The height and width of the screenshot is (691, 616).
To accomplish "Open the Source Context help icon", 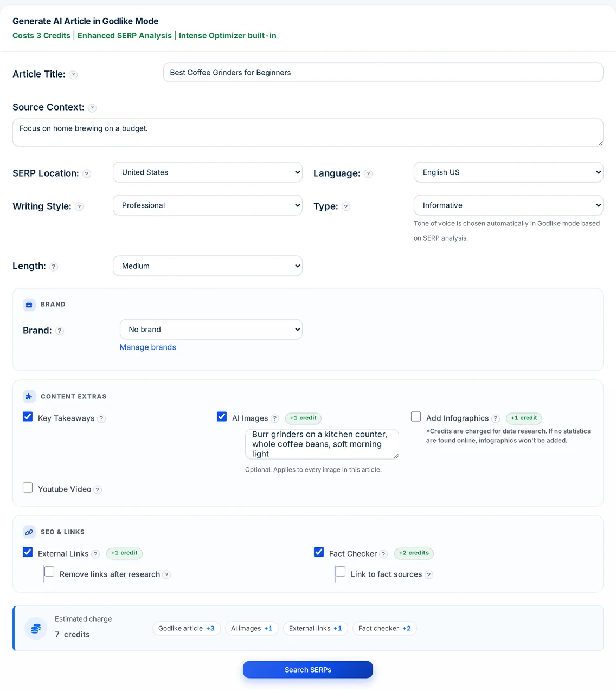I will [x=92, y=108].
